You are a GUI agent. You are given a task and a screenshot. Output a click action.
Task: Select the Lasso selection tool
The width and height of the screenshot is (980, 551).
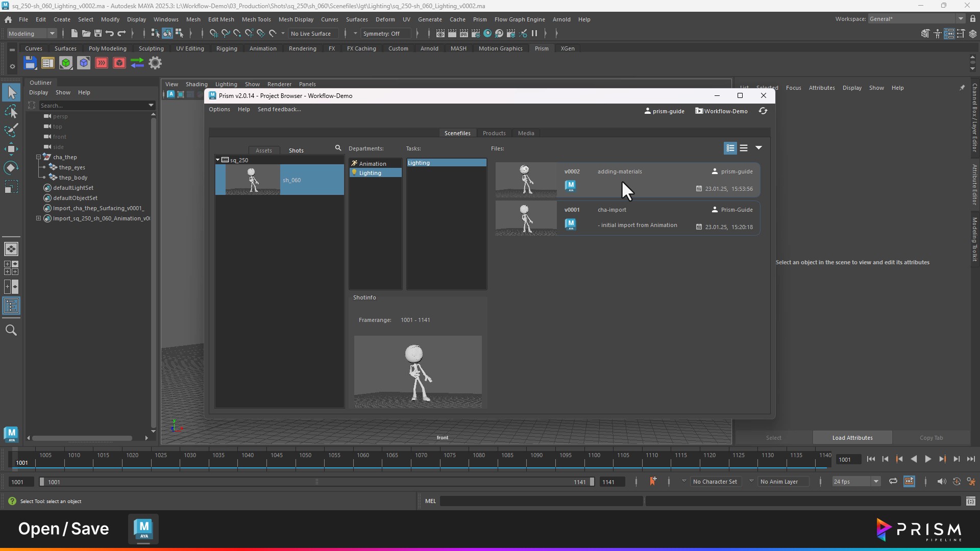pos(11,111)
